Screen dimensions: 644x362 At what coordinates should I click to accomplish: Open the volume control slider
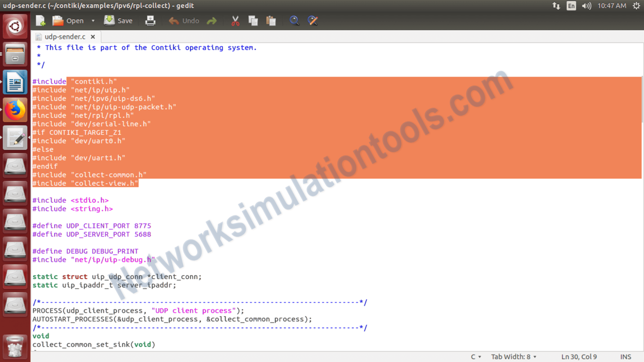click(x=586, y=6)
